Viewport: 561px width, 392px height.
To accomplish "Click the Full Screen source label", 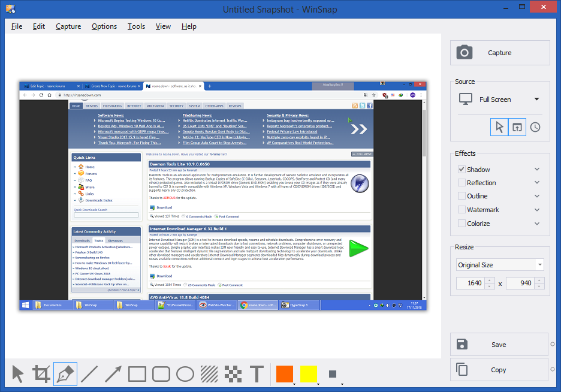I will [495, 99].
